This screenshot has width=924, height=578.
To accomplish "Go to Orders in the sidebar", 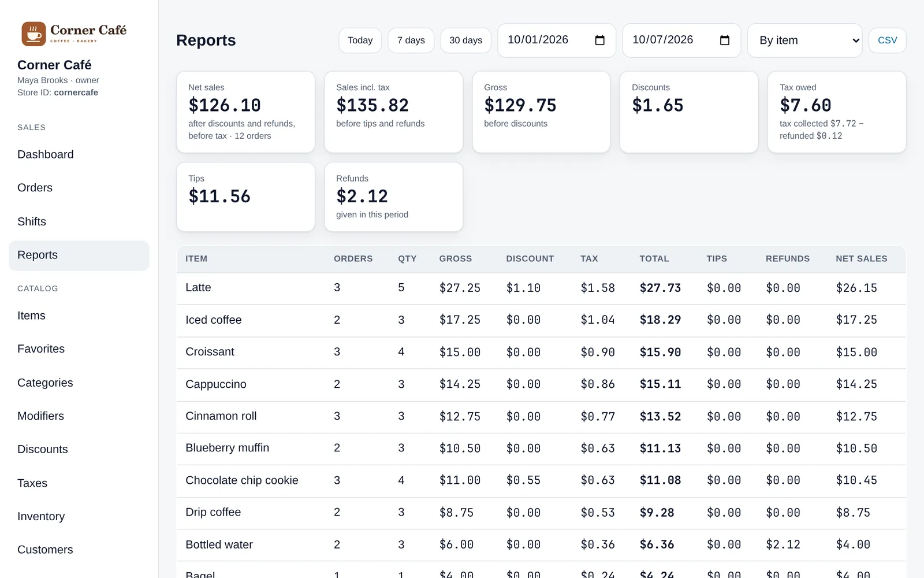I will (x=79, y=188).
